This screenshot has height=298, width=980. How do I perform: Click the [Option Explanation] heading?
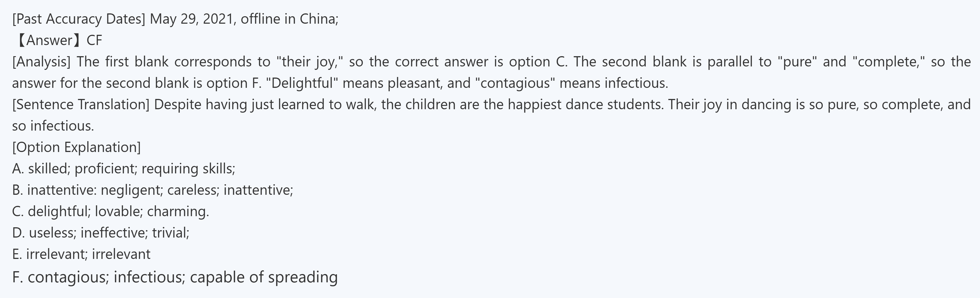coord(76,147)
